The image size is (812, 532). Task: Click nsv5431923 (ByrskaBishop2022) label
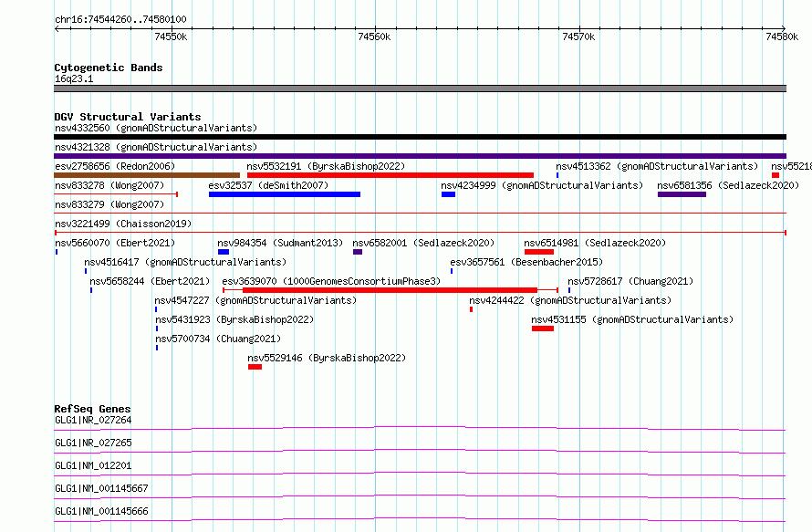[234, 319]
